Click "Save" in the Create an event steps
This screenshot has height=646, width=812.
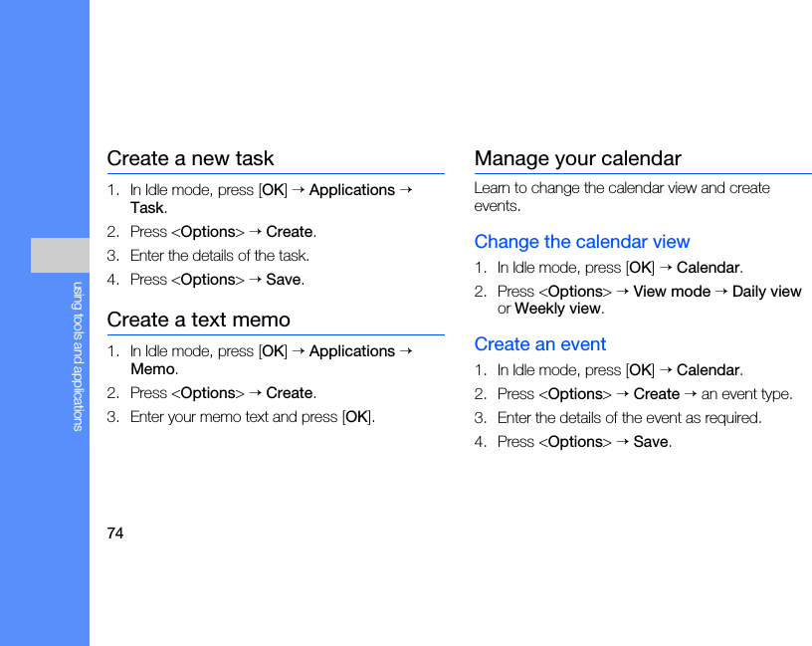pyautogui.click(x=651, y=442)
